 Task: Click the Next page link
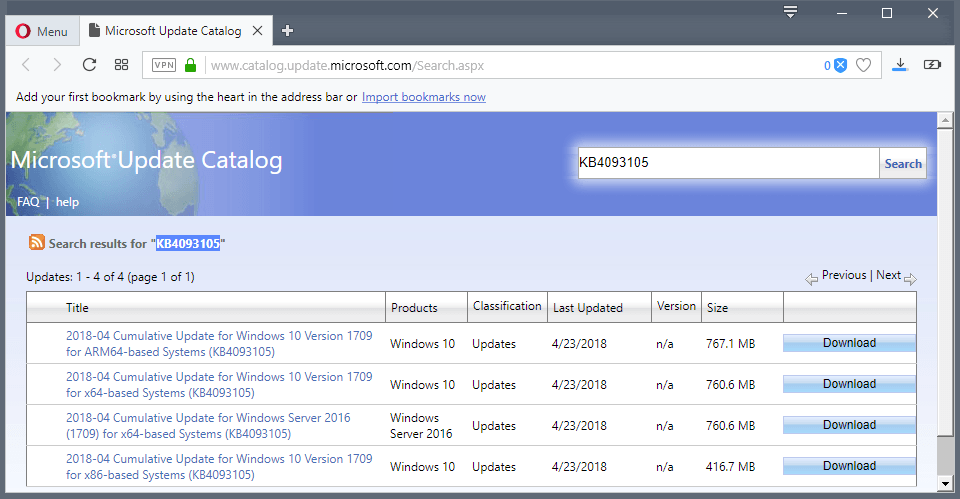(888, 275)
